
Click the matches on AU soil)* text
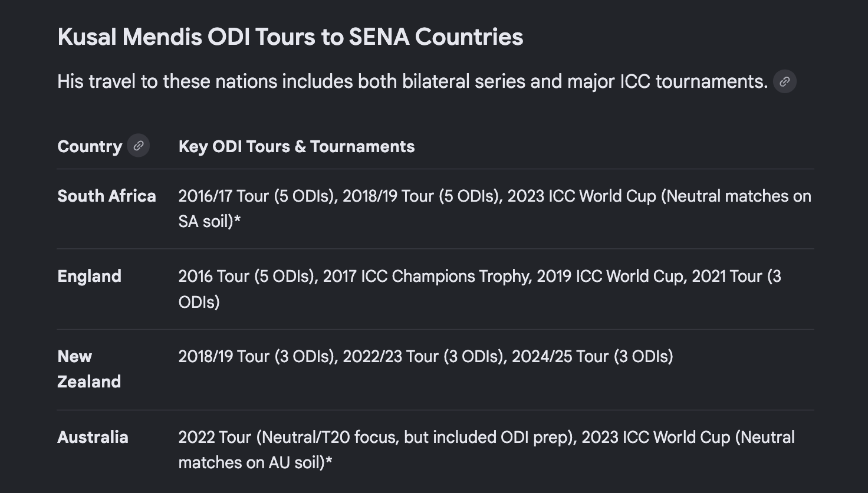click(255, 462)
